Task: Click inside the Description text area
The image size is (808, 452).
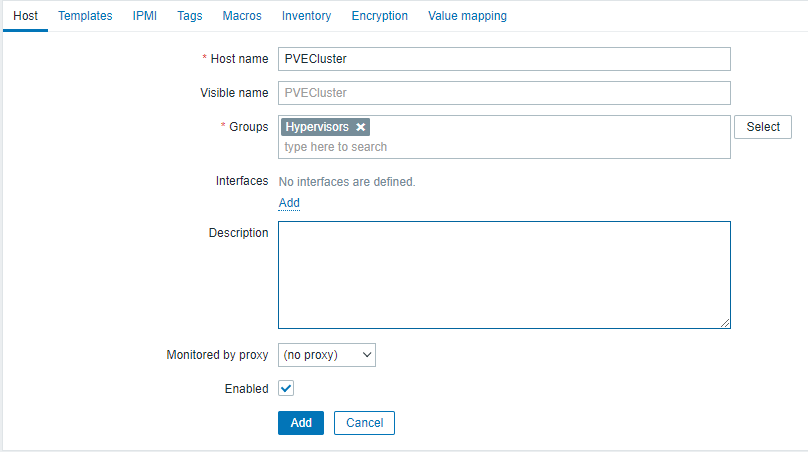Action: pos(504,275)
